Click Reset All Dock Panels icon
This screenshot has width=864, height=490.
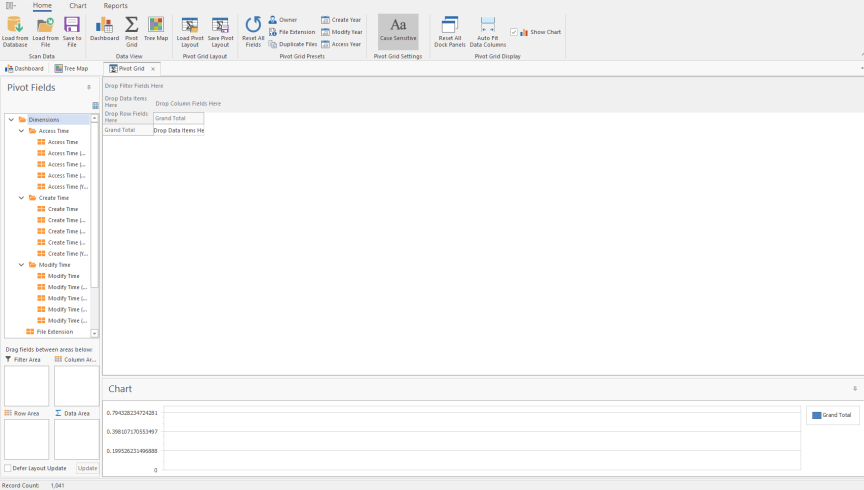pyautogui.click(x=449, y=25)
